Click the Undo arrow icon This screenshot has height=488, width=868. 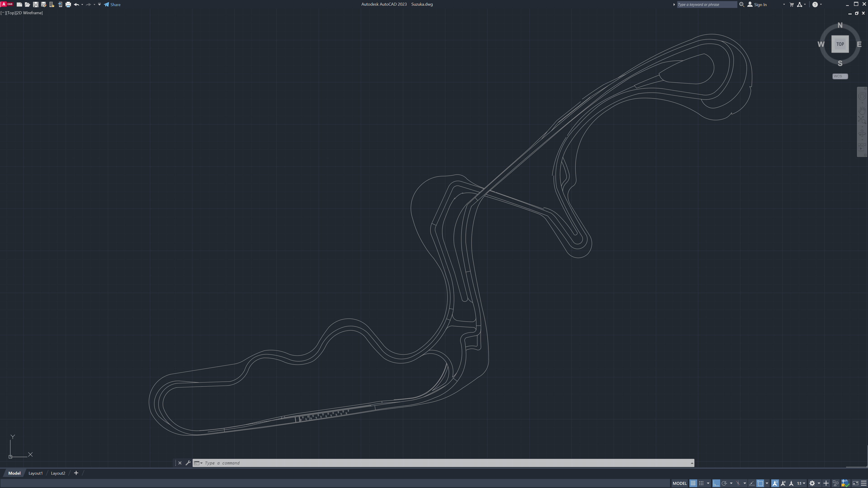(x=76, y=5)
